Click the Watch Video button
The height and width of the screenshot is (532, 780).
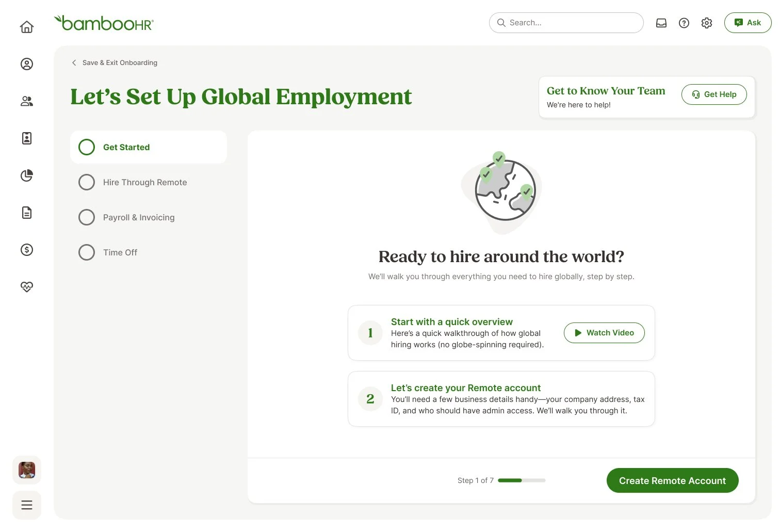pos(604,333)
